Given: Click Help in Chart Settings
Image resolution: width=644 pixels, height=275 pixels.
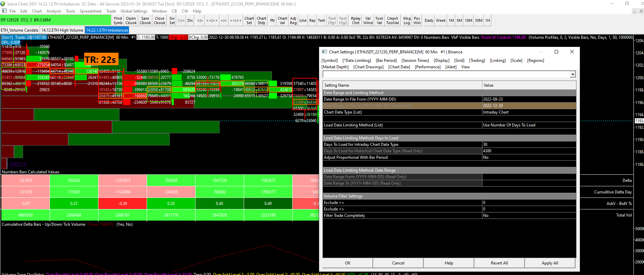Looking at the screenshot, I should pyautogui.click(x=449, y=263).
